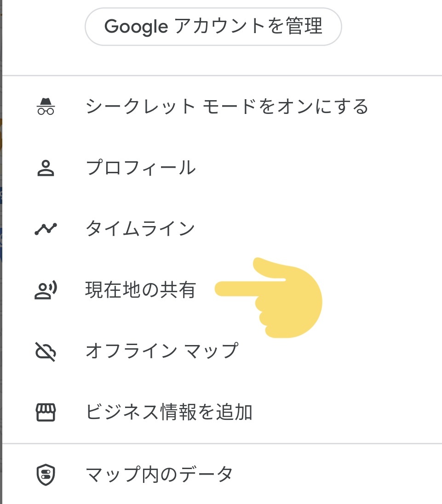
Task: Click the Google アカウントを管理 button
Action: click(x=213, y=26)
